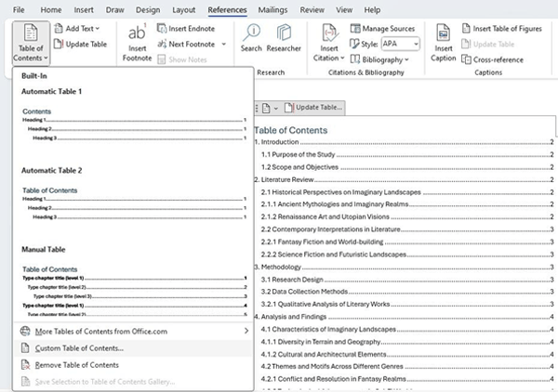Open the Table of Contents dropdown button

(x=31, y=43)
